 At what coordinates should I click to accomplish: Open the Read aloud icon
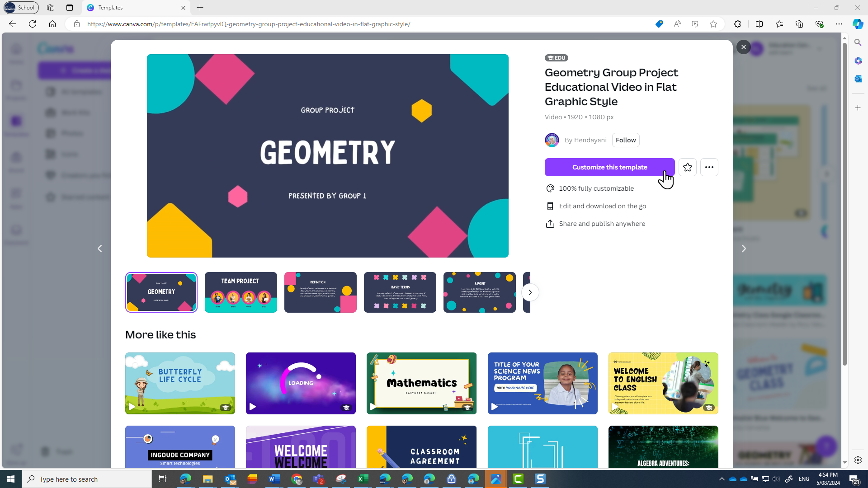coord(677,24)
